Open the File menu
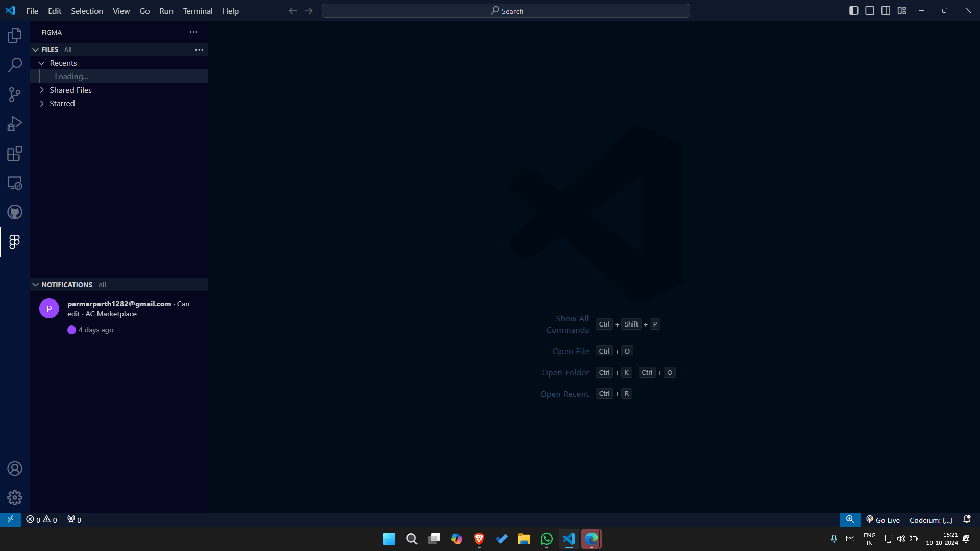 32,11
